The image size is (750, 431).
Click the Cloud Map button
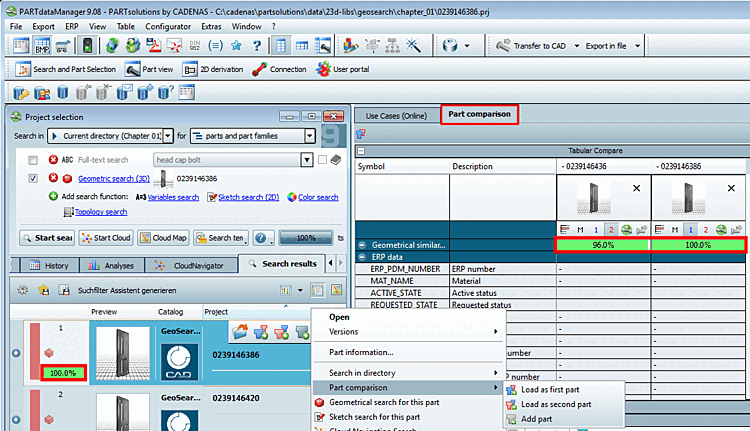pos(164,238)
